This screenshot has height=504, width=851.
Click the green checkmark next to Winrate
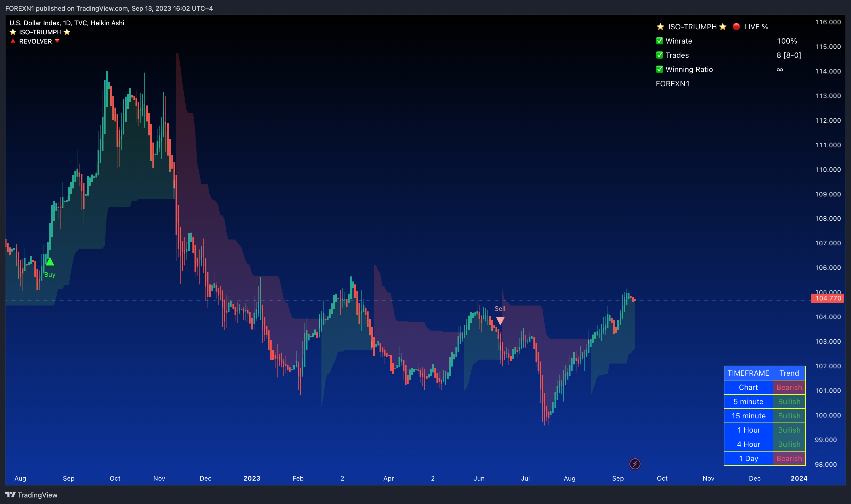pyautogui.click(x=659, y=41)
